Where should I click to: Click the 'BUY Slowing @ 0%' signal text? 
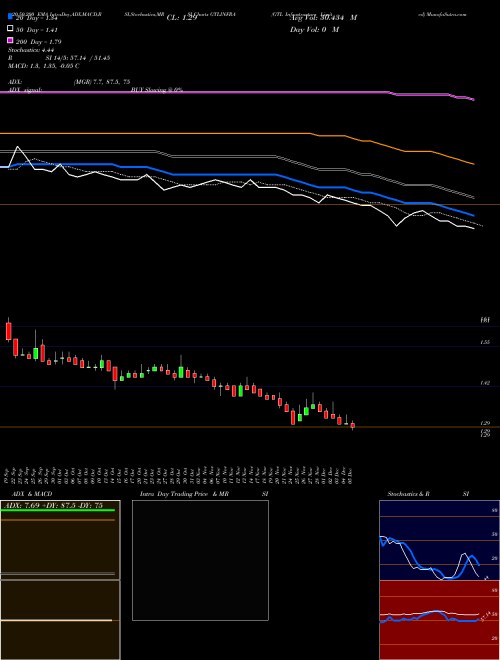click(x=157, y=90)
